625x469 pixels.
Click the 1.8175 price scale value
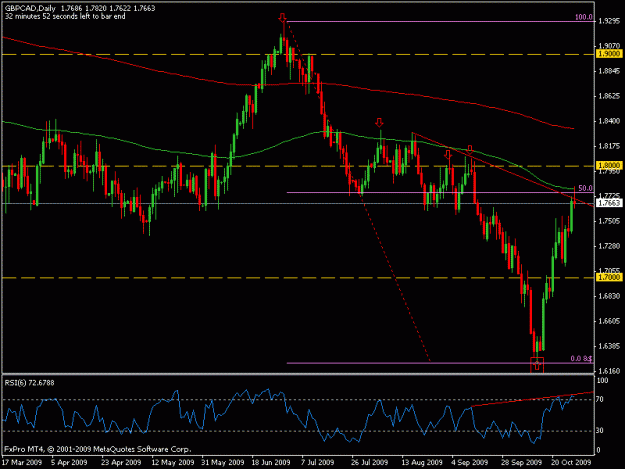coord(609,146)
